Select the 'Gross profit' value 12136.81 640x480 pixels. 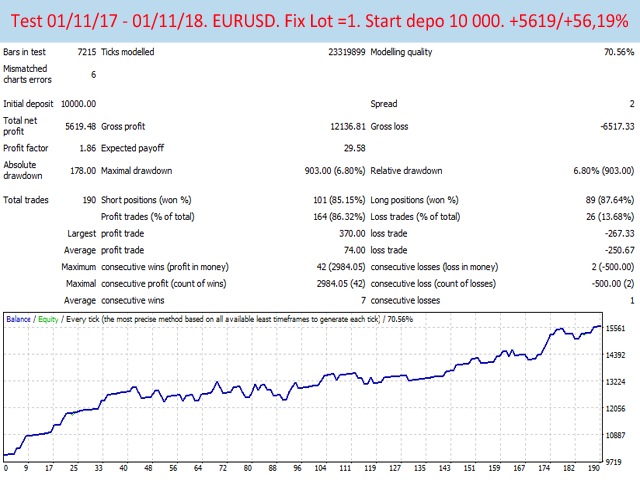348,127
